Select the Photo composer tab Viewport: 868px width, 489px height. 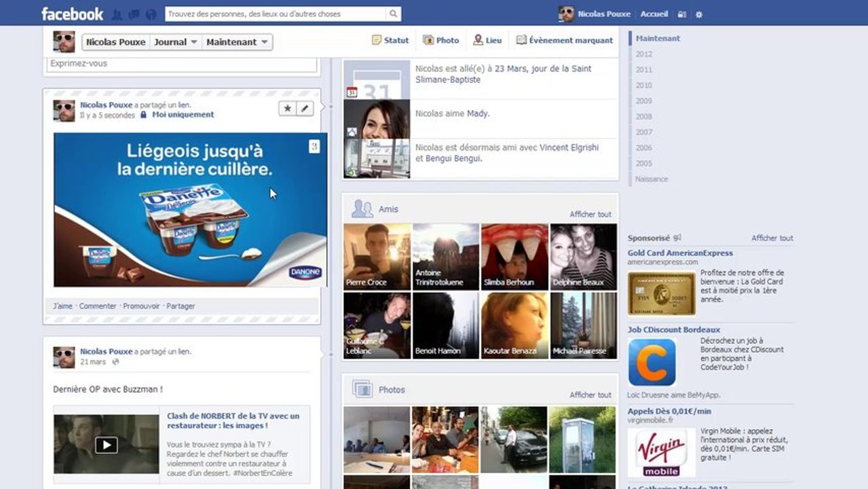[440, 40]
